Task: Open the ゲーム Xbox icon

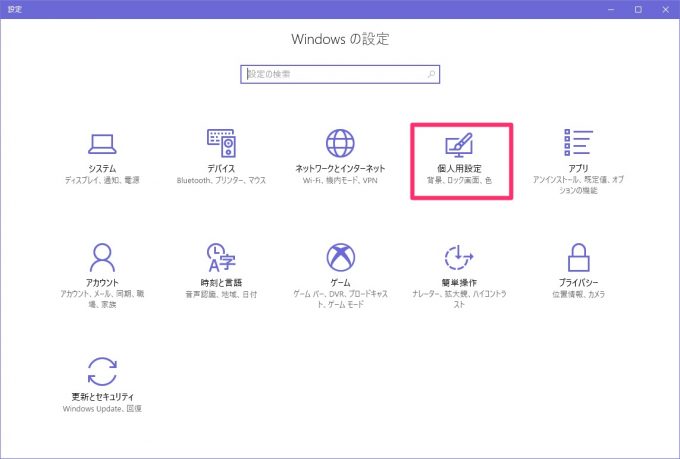Action: [x=340, y=257]
